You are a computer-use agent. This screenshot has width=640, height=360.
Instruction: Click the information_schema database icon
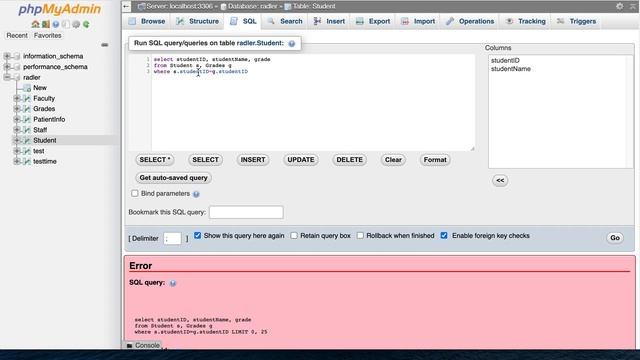[17, 56]
